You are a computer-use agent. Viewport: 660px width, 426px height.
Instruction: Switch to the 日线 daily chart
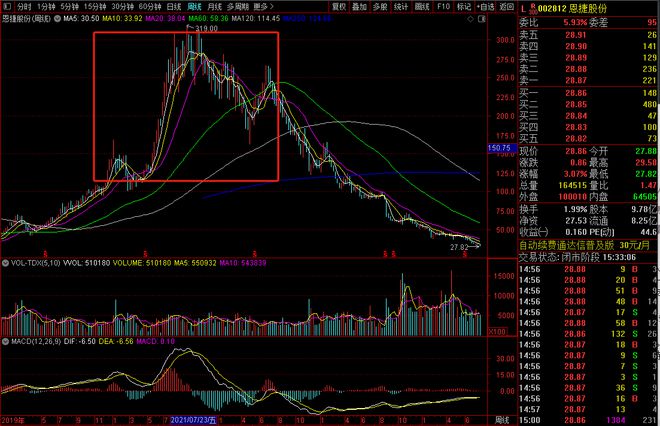(x=174, y=7)
